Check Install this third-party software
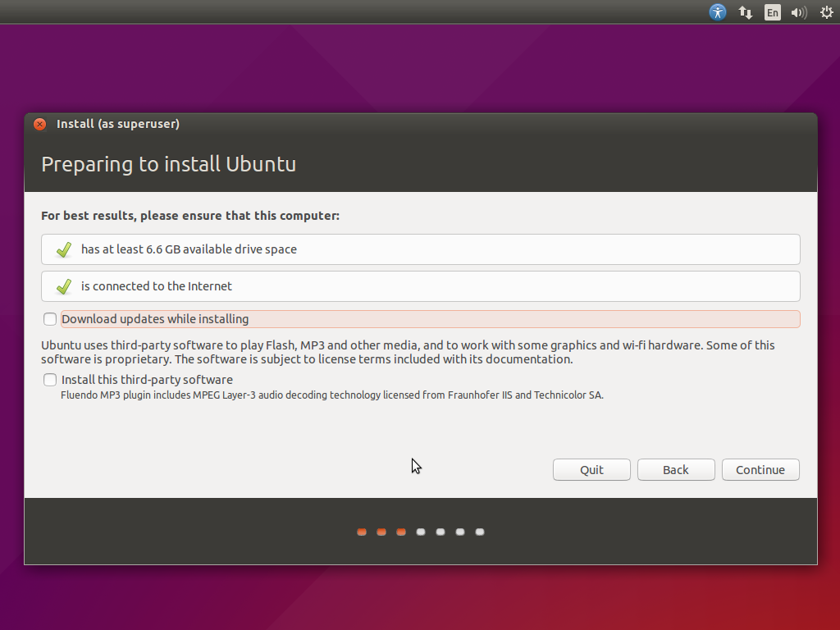The image size is (840, 630). pyautogui.click(x=51, y=380)
